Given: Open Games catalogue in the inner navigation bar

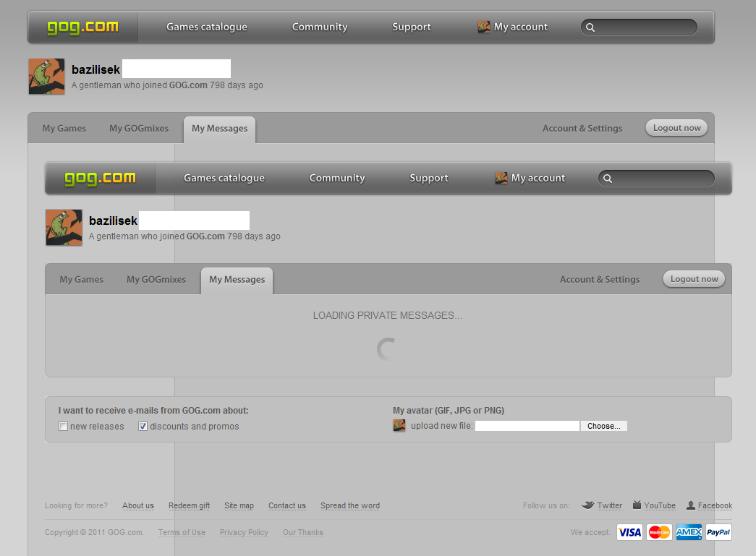Looking at the screenshot, I should [x=224, y=178].
